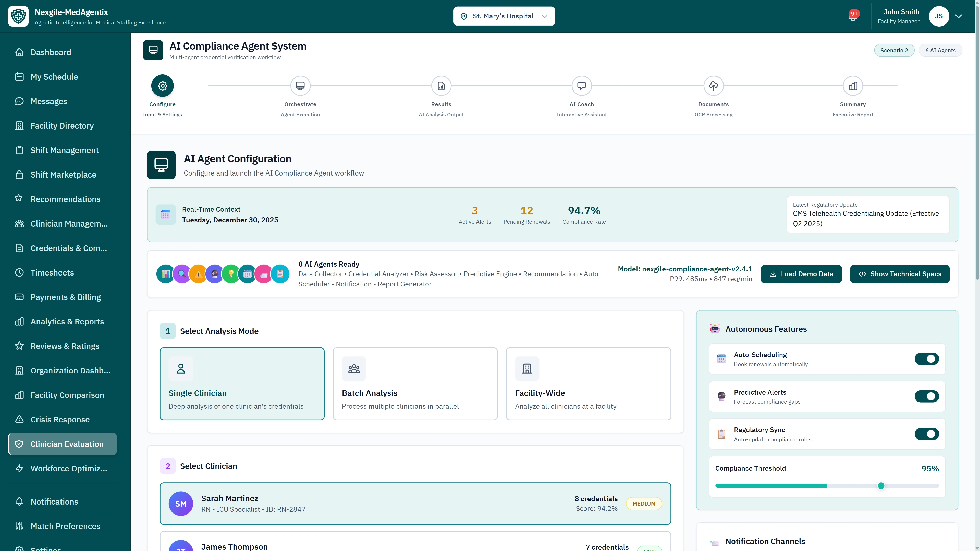The height and width of the screenshot is (551, 980).
Task: Click the Timesheets sidebar icon
Action: 20,272
